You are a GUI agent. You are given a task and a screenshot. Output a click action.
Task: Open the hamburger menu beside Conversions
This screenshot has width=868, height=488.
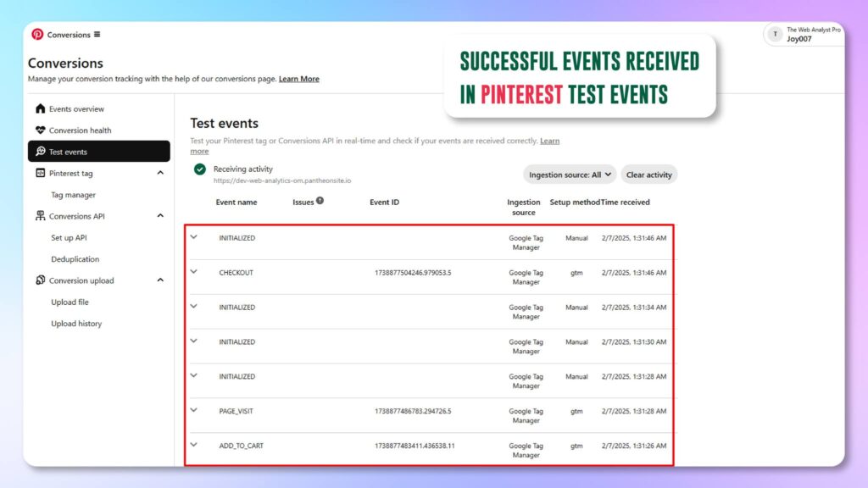(x=97, y=34)
